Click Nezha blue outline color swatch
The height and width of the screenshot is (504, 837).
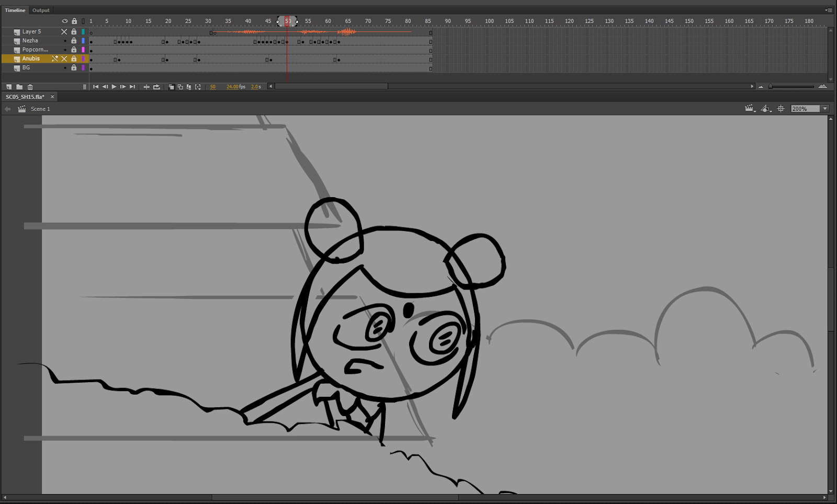(83, 41)
